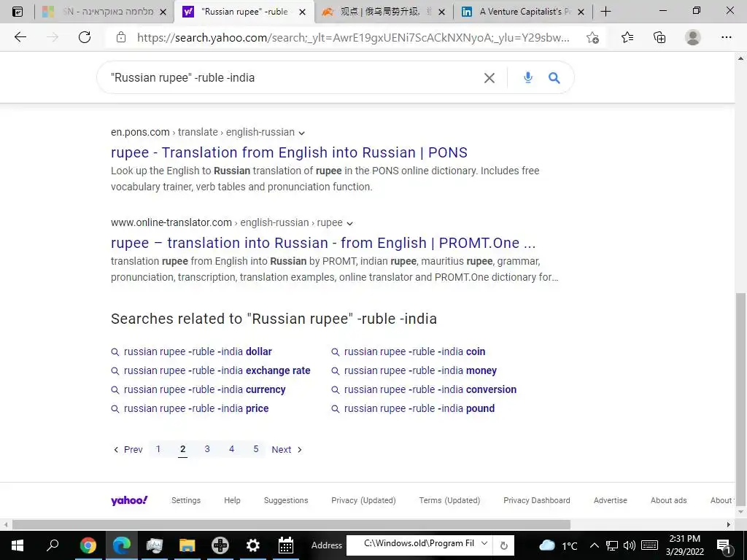Open the Favorites list icon
The height and width of the screenshot is (560, 747).
pos(627,37)
